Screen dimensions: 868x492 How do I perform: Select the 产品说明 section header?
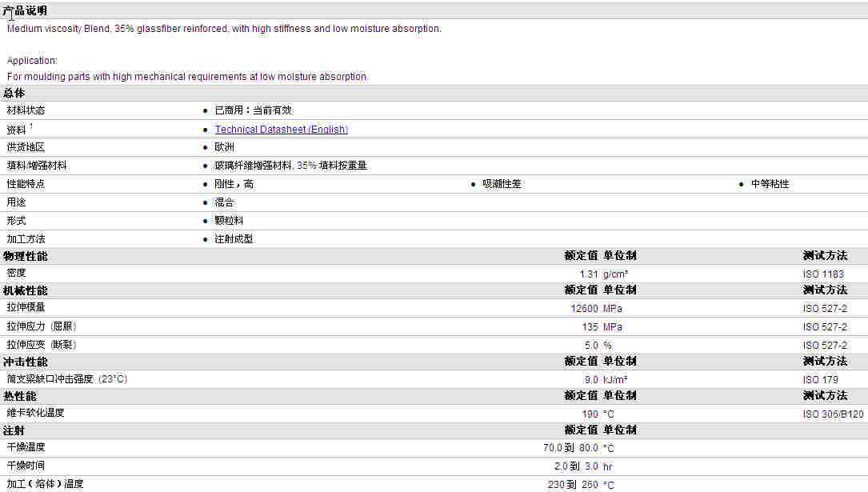(25, 10)
